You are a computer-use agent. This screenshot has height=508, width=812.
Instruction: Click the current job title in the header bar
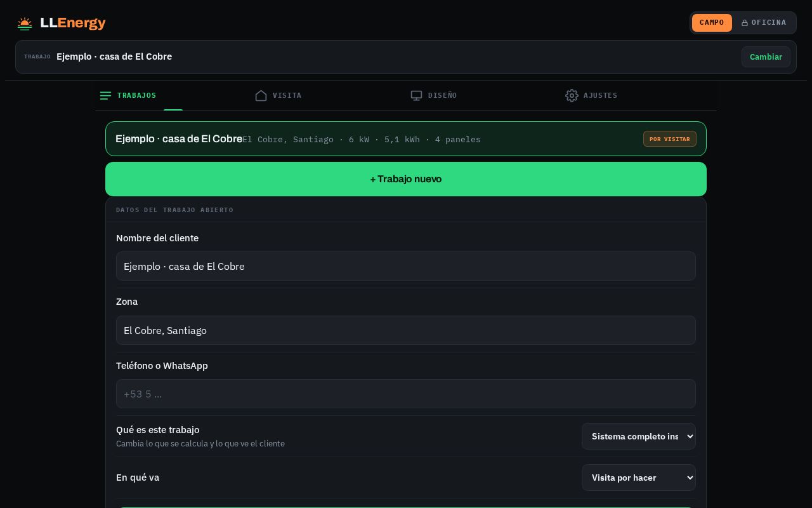click(x=114, y=57)
